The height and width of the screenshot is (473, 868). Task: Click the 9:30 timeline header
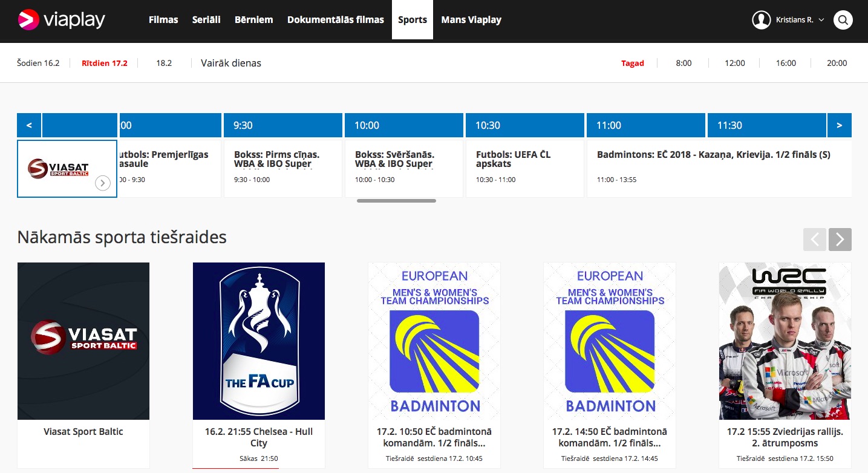[x=283, y=125]
